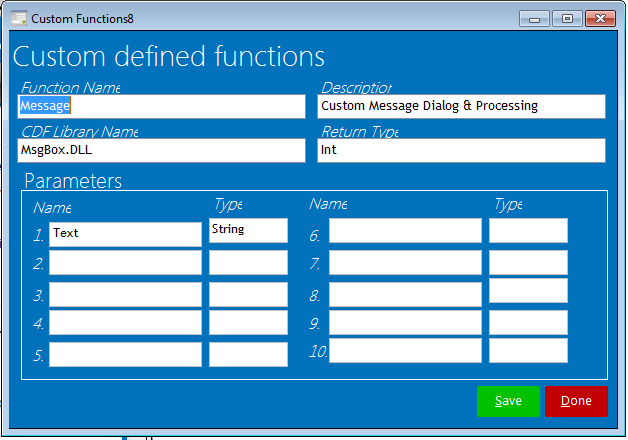Viewport: 628px width, 440px height.
Task: Click parameter 1 Name field containing Text
Action: click(125, 234)
